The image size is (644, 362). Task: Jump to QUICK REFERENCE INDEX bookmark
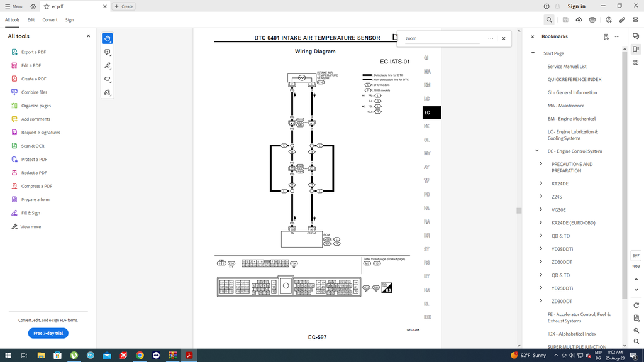click(574, 79)
